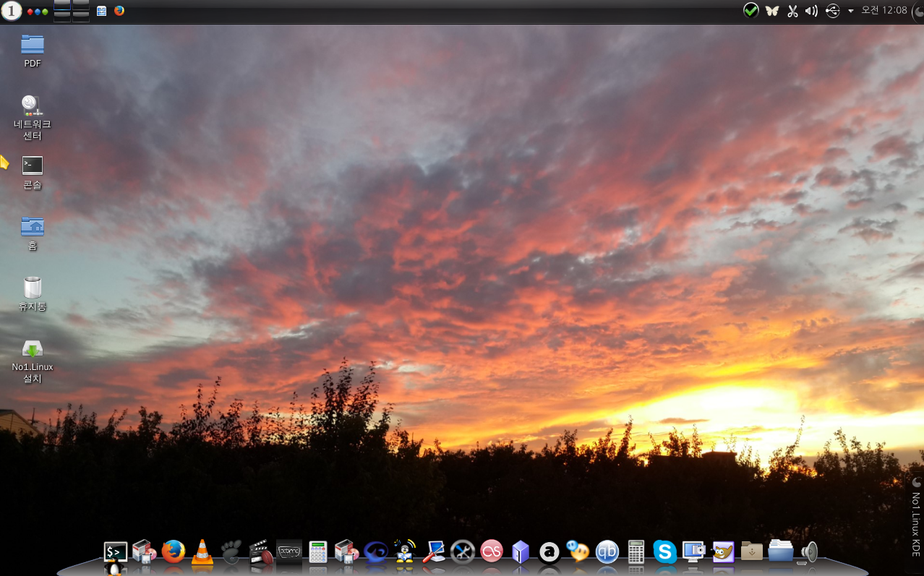The image size is (924, 576).
Task: Open qBittorrent in the dock
Action: tap(607, 552)
